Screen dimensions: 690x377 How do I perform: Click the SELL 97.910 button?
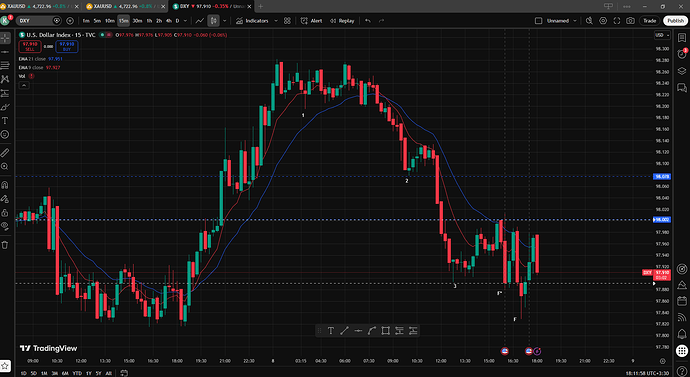(30, 46)
